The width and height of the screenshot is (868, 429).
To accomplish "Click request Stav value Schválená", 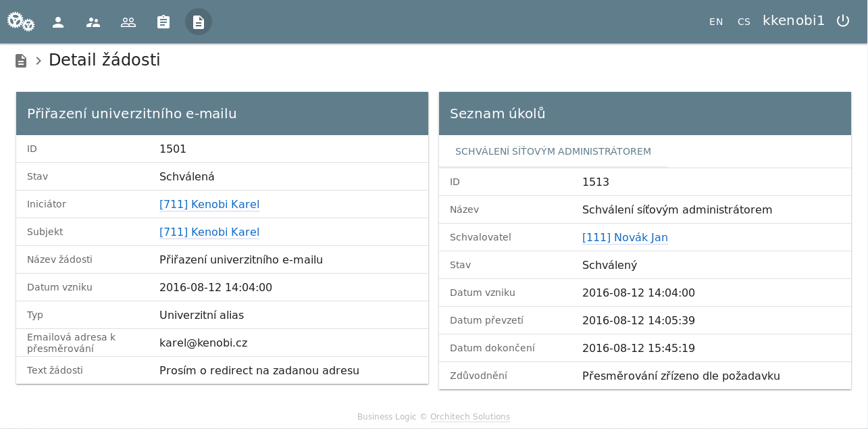I will (187, 176).
